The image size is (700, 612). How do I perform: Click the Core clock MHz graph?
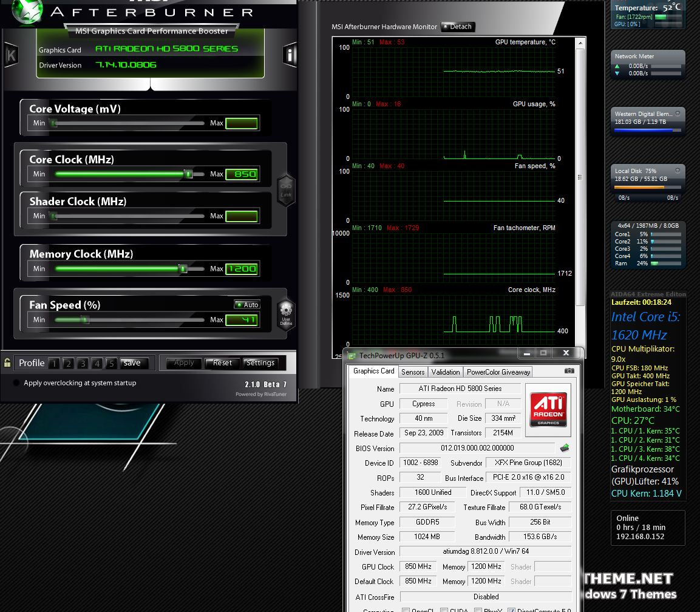[454, 319]
